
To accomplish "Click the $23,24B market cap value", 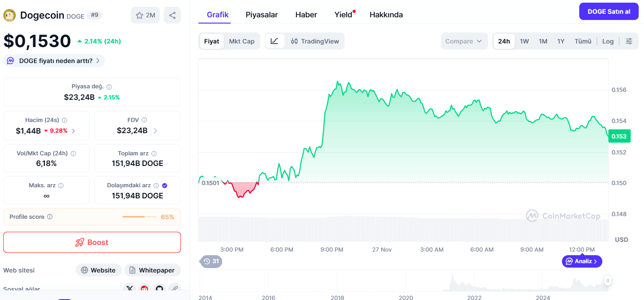I will (79, 97).
